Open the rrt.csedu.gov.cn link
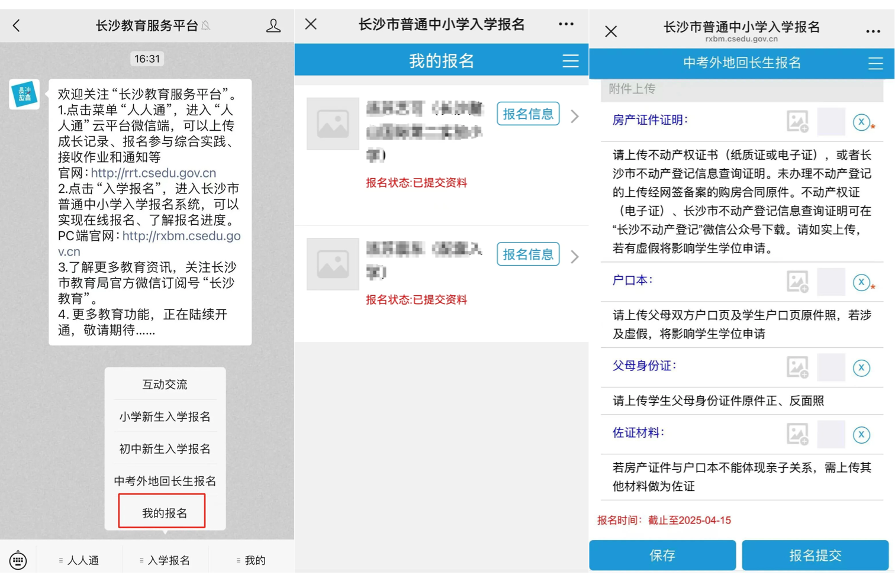 click(153, 173)
